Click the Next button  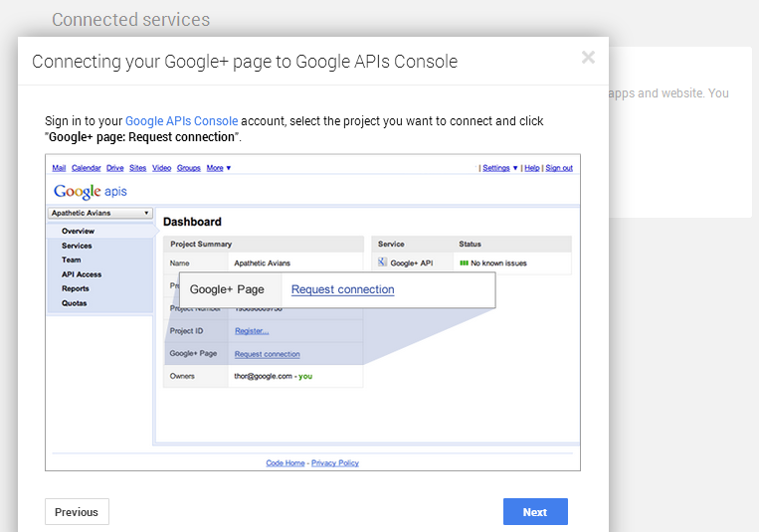[535, 512]
